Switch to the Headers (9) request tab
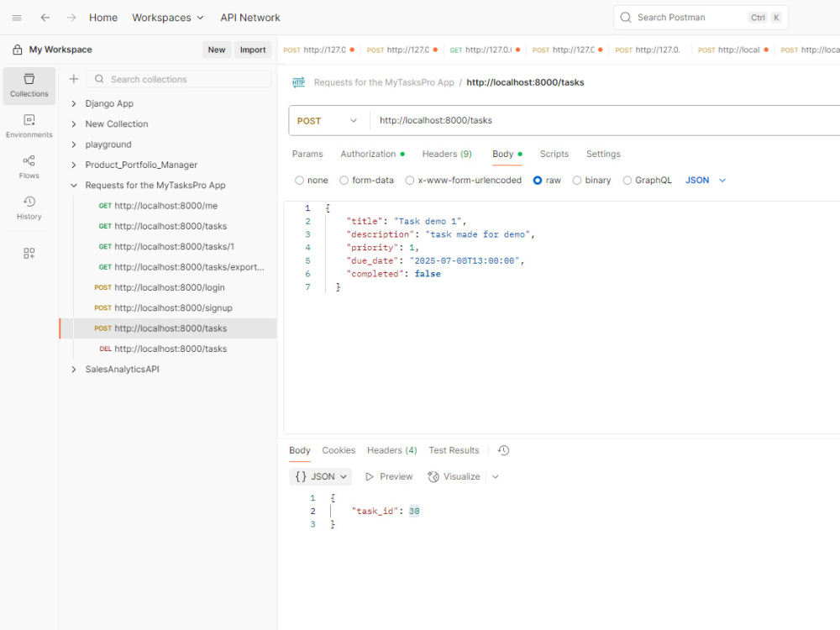 click(447, 155)
